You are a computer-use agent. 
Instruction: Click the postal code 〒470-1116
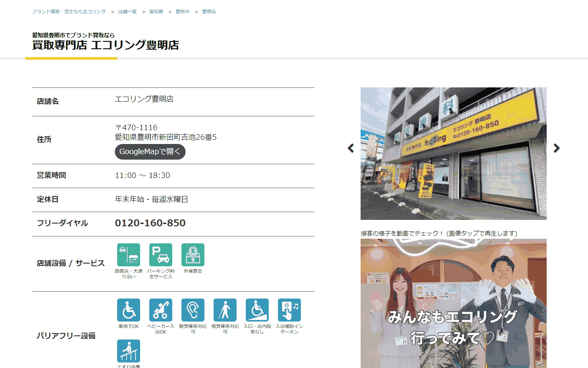pos(136,127)
